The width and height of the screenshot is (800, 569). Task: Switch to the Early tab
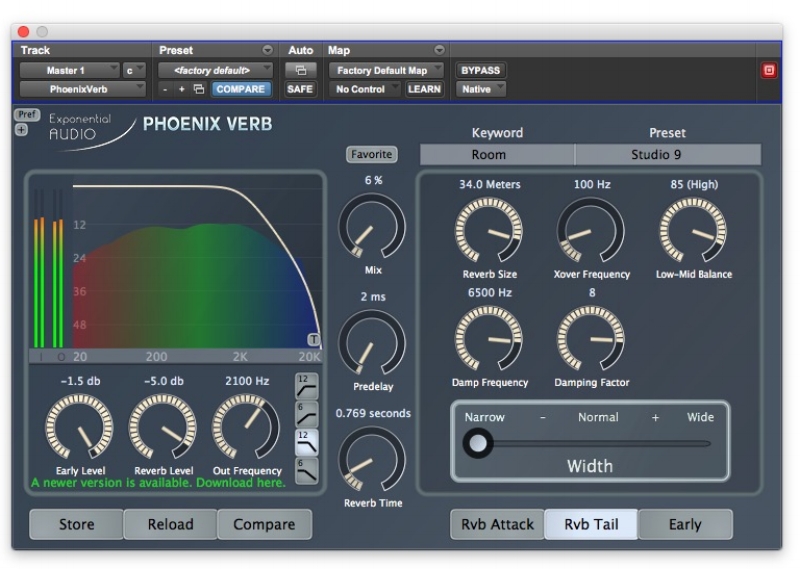[685, 524]
